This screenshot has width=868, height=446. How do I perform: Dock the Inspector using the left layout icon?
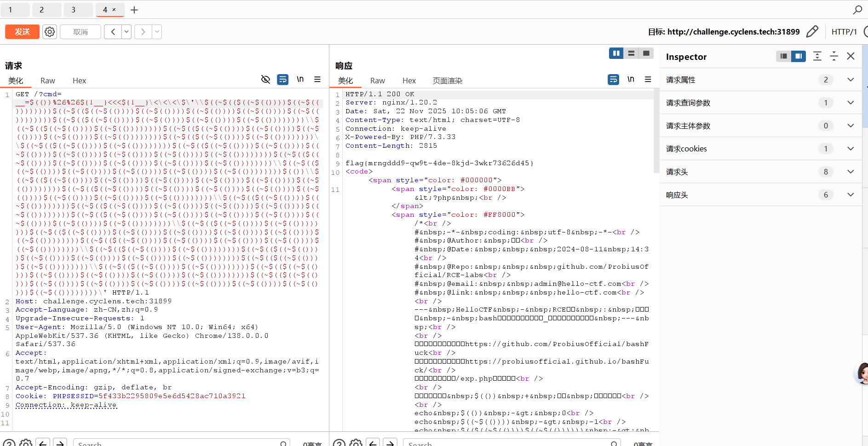tap(784, 56)
